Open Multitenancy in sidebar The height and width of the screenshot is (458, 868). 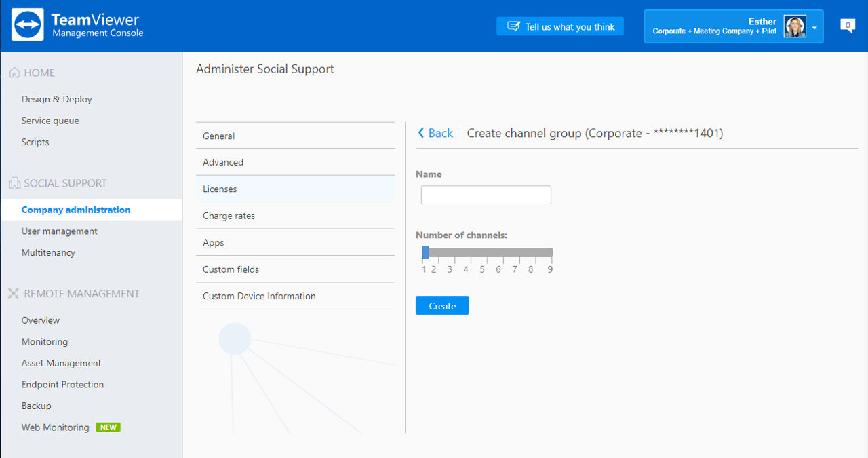coord(48,252)
